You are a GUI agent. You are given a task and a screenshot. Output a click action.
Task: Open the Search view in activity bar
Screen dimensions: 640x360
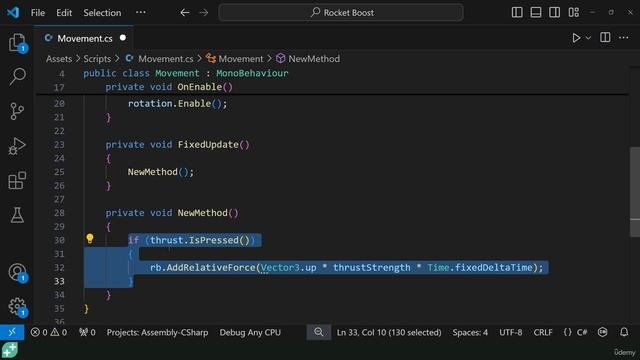(17, 76)
